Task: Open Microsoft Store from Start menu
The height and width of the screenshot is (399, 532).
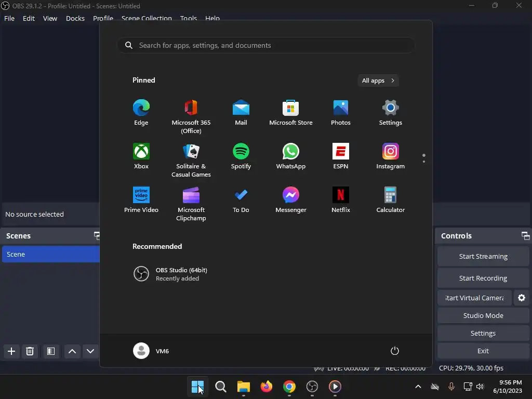Action: (291, 113)
